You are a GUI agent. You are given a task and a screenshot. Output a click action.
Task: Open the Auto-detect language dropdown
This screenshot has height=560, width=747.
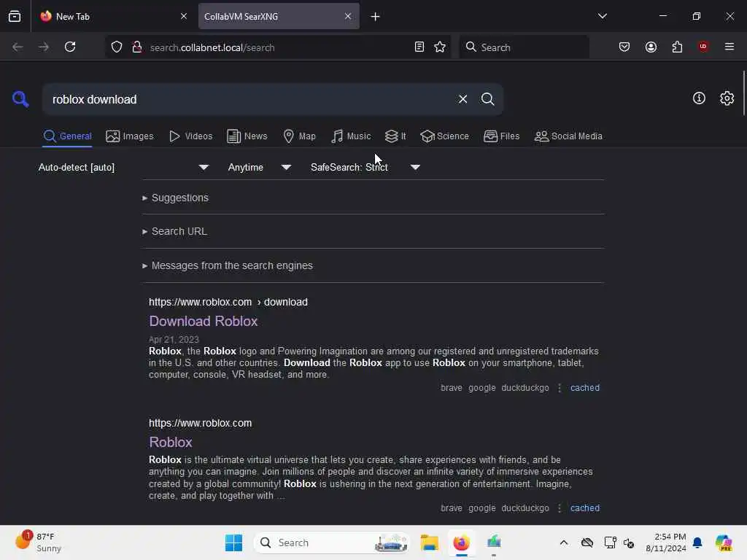tap(123, 167)
